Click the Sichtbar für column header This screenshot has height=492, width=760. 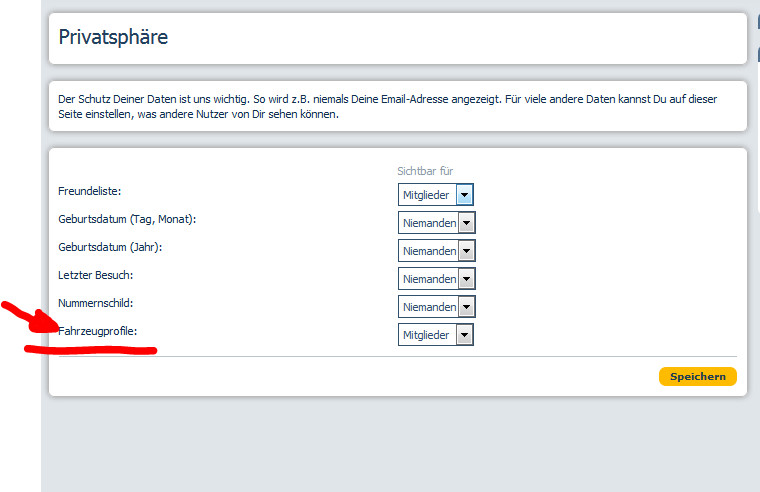point(425,171)
